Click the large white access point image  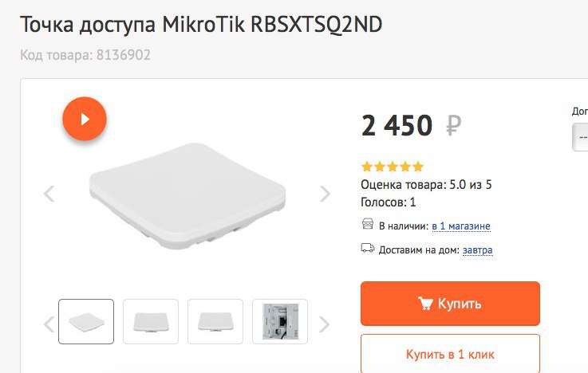(x=187, y=195)
